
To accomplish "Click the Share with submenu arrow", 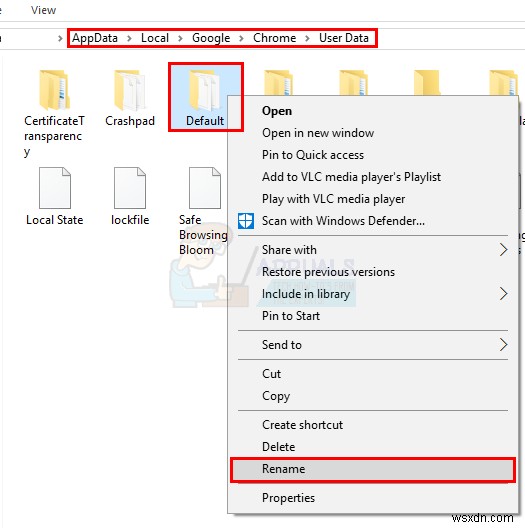I will click(x=503, y=250).
